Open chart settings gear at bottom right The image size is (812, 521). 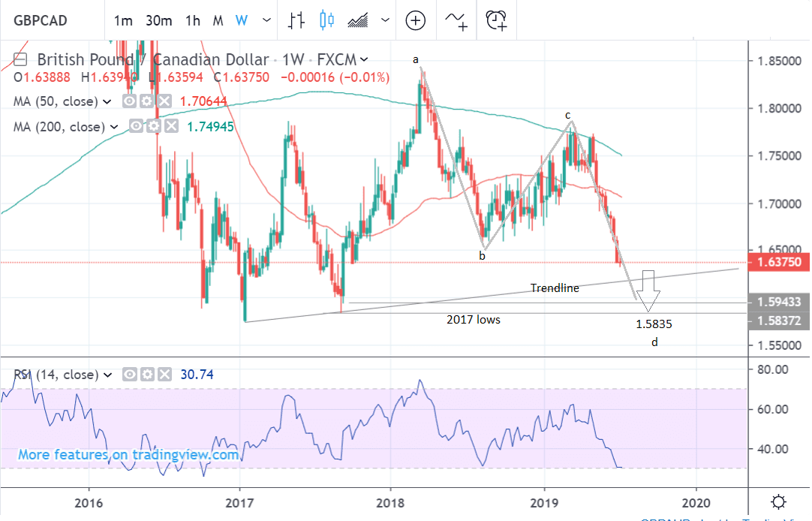778,501
